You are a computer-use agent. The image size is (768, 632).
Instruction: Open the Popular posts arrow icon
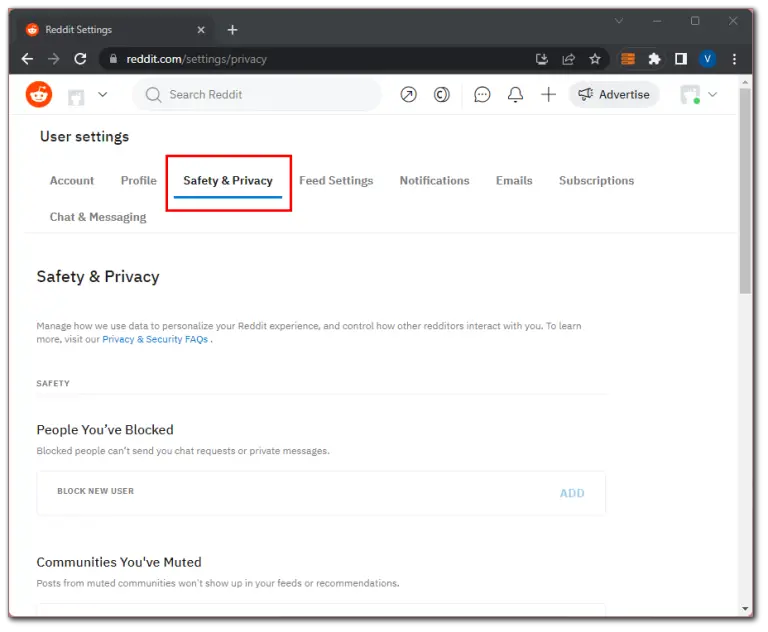[x=408, y=95]
